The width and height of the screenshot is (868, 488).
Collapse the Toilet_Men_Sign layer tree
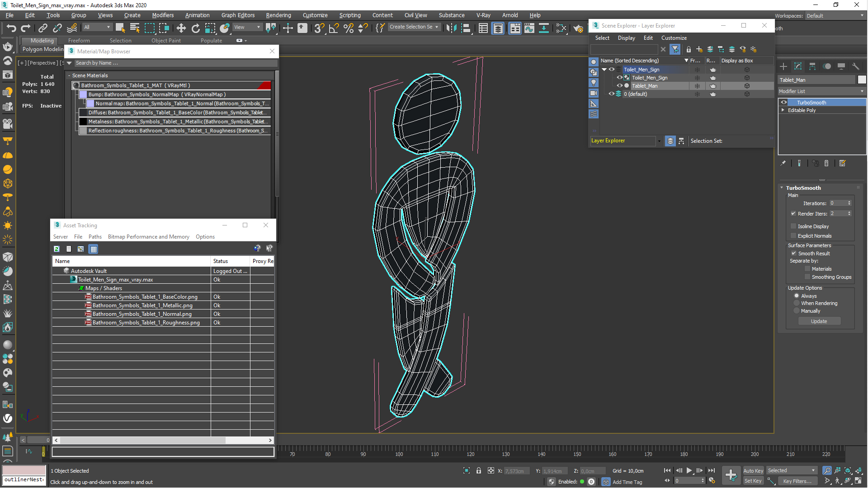coord(604,70)
